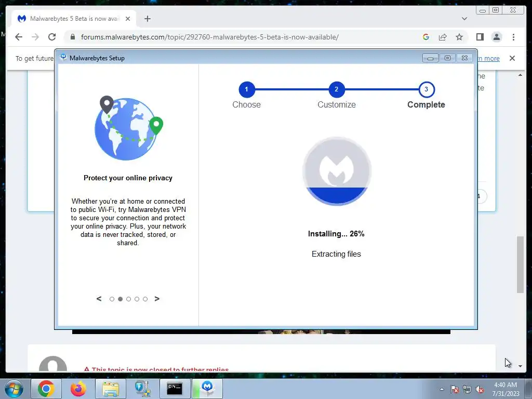Open Chrome from the taskbar
This screenshot has height=399, width=532.
46,389
